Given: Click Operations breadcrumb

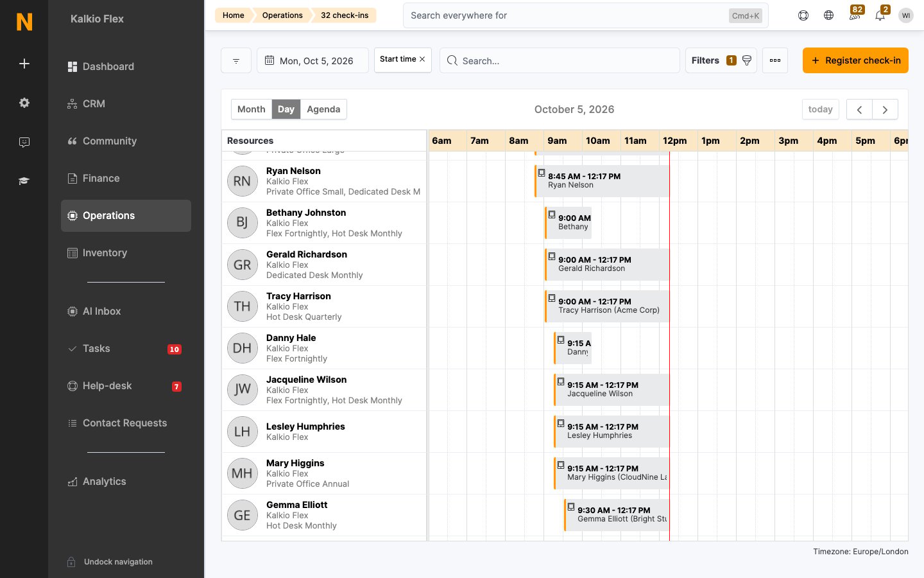Looking at the screenshot, I should (282, 15).
